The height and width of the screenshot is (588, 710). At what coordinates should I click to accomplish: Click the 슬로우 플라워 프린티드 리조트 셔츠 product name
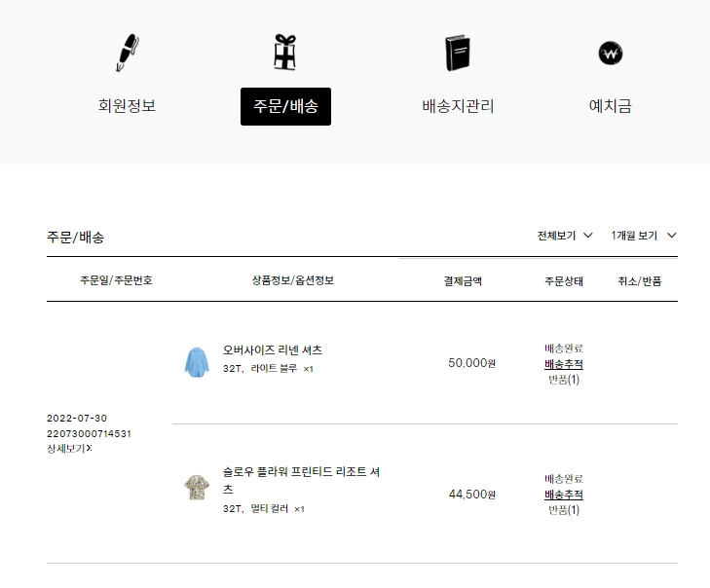pos(301,480)
